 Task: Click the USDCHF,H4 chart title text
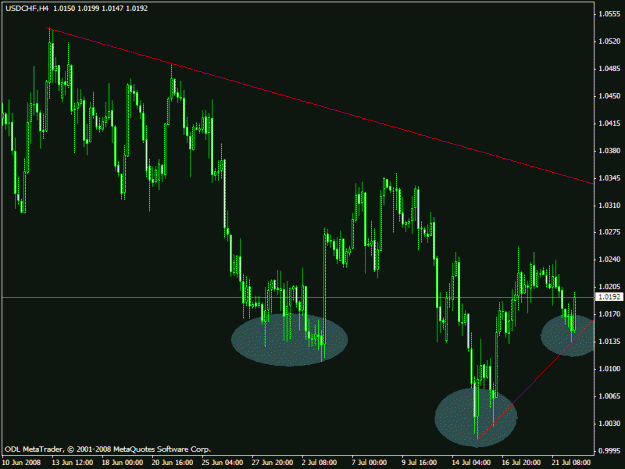[x=27, y=8]
